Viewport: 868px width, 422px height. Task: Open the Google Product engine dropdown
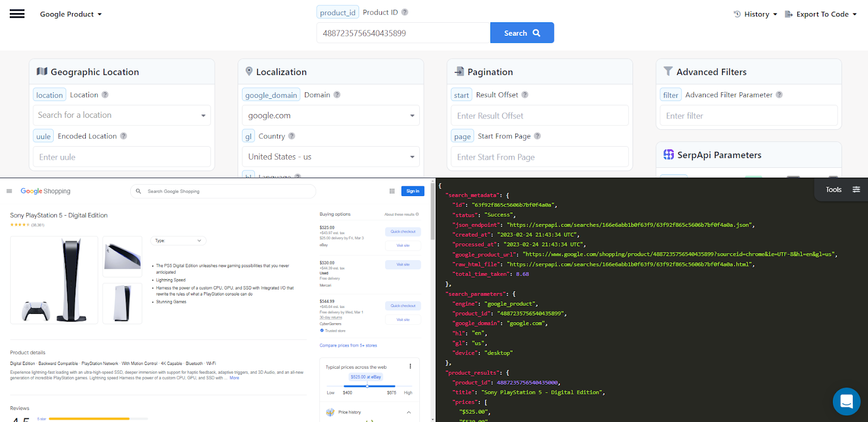[x=71, y=14]
